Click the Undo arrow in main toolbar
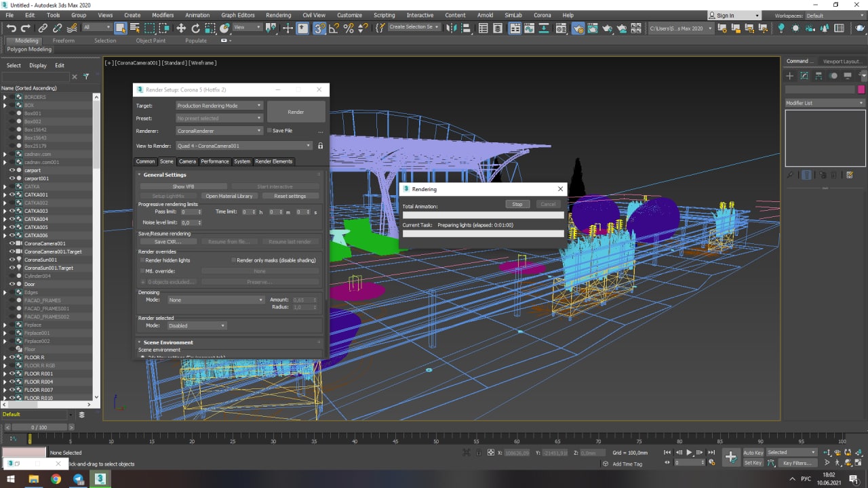This screenshot has height=488, width=868. [x=11, y=28]
